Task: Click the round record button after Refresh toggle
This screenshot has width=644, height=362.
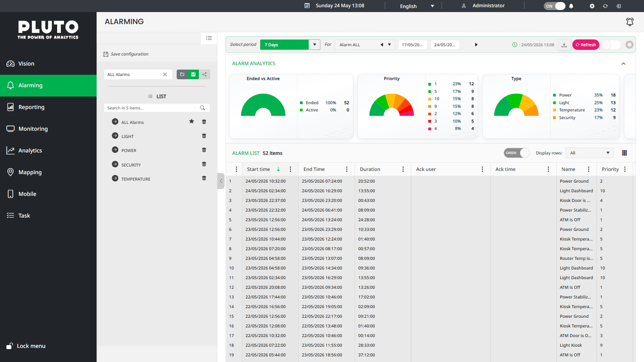Action: [x=630, y=45]
